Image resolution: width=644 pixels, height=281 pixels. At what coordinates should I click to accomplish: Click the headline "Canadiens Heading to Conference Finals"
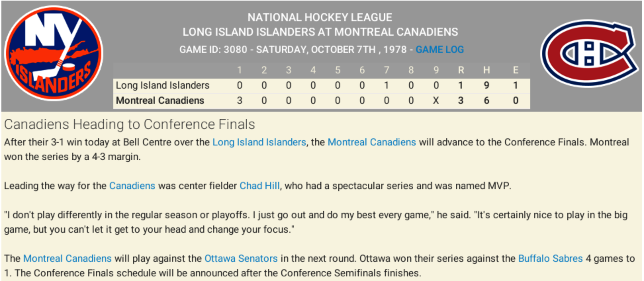click(x=129, y=125)
